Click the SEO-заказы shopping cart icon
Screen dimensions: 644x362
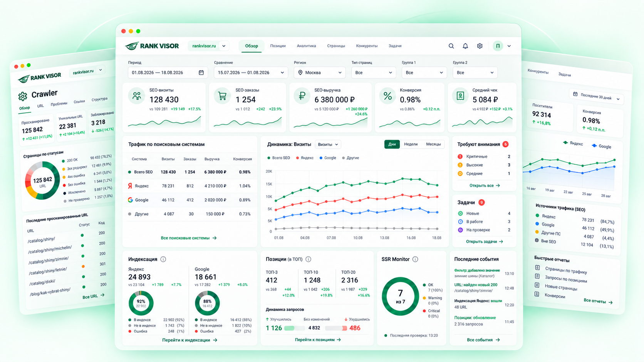pyautogui.click(x=222, y=96)
